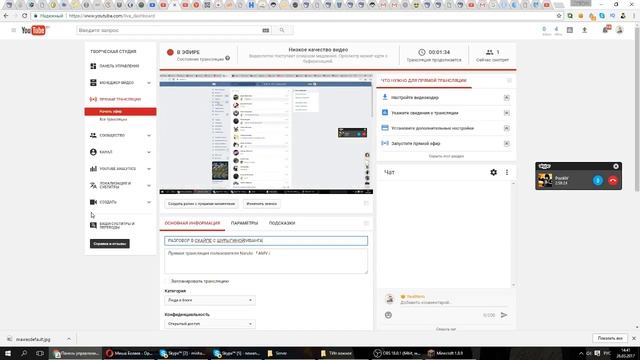Viewport: 640px width, 360px height.
Task: Hang up the Skype call
Action: point(613,180)
